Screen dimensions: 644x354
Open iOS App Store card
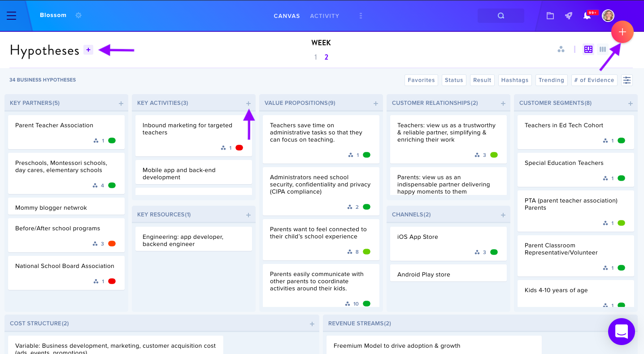point(448,244)
